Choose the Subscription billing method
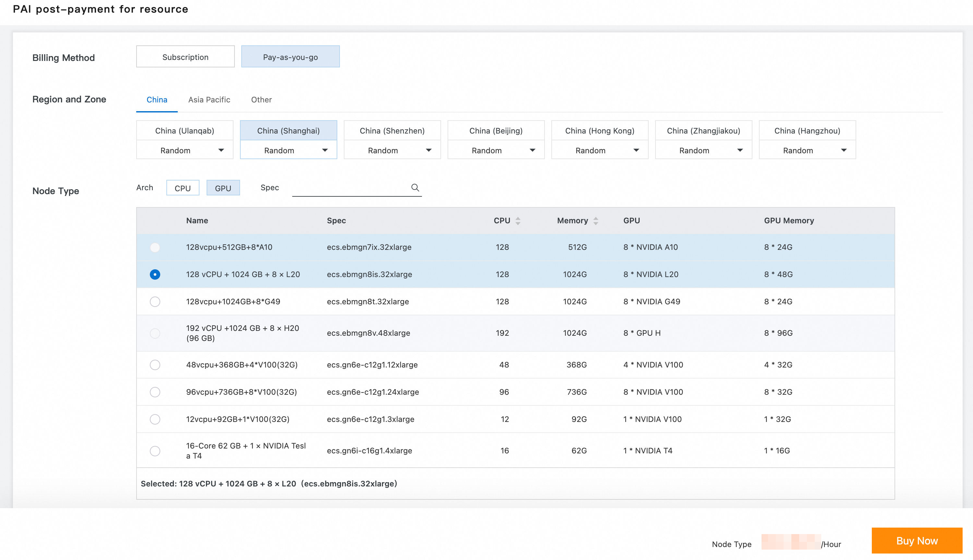 click(x=185, y=57)
